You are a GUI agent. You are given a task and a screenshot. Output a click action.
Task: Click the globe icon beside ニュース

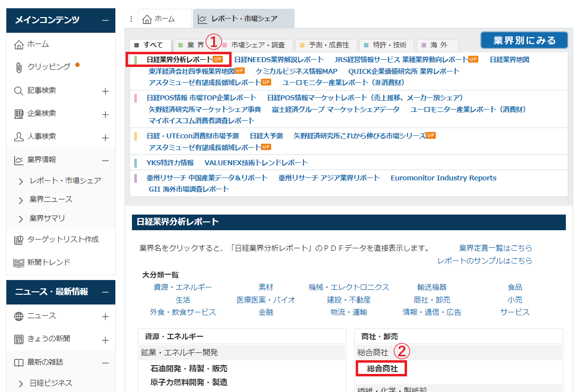(x=19, y=316)
